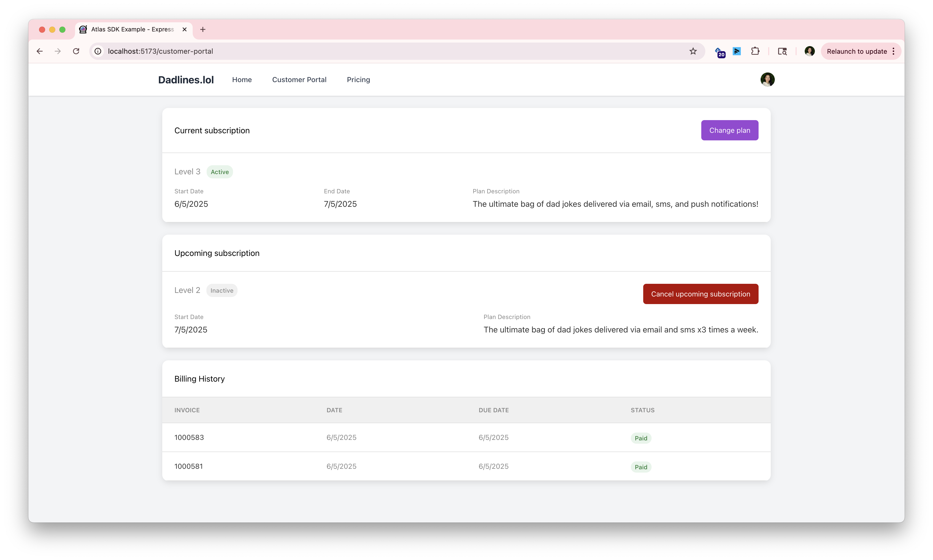
Task: Cancel the upcoming Level 2 subscription
Action: [701, 294]
